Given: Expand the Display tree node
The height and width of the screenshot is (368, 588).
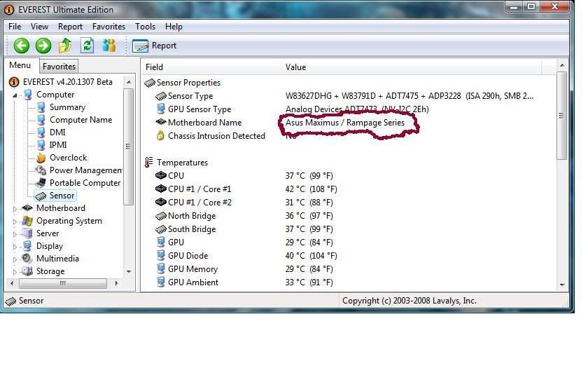Looking at the screenshot, I should click(15, 247).
